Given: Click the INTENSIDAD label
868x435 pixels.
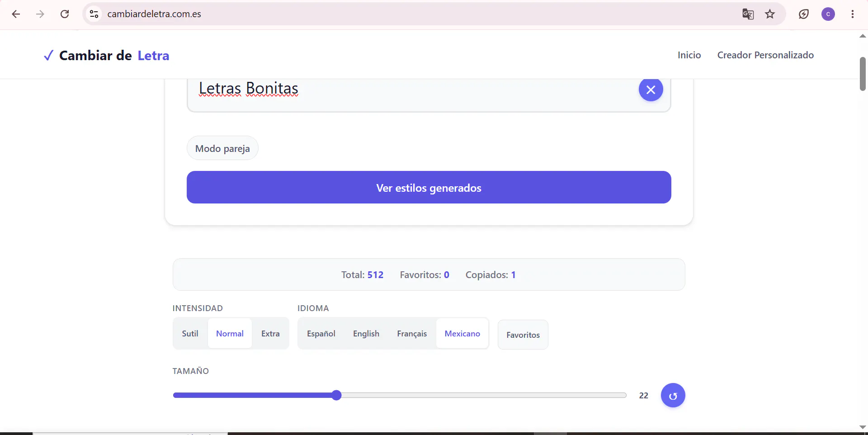Looking at the screenshot, I should point(198,308).
